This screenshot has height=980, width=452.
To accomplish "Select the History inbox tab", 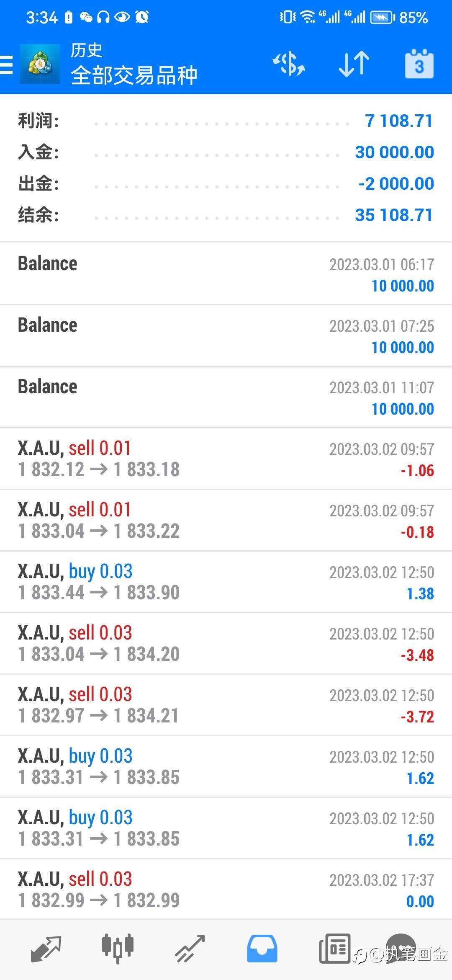I will [262, 949].
